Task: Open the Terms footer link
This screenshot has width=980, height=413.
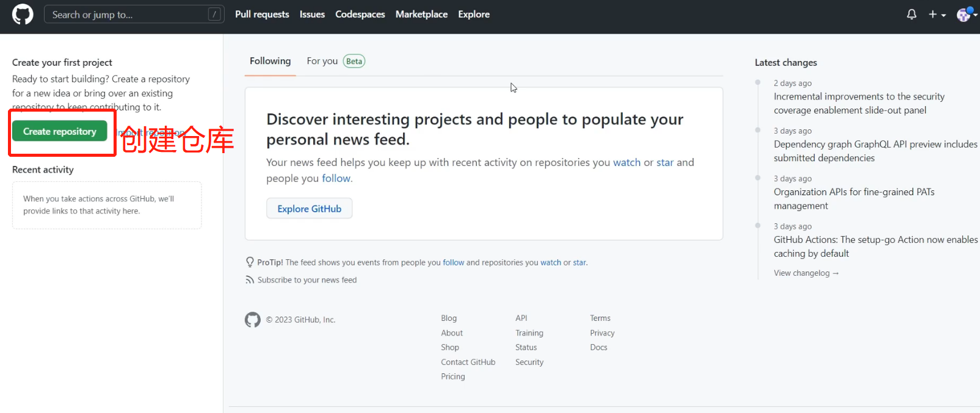Action: click(x=600, y=318)
